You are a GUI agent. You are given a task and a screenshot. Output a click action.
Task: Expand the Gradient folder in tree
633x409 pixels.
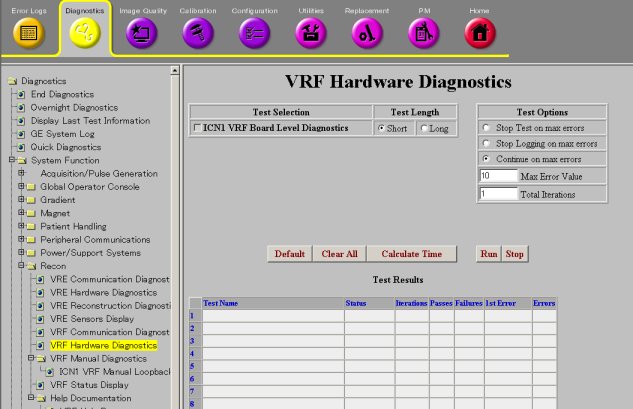pyautogui.click(x=20, y=200)
